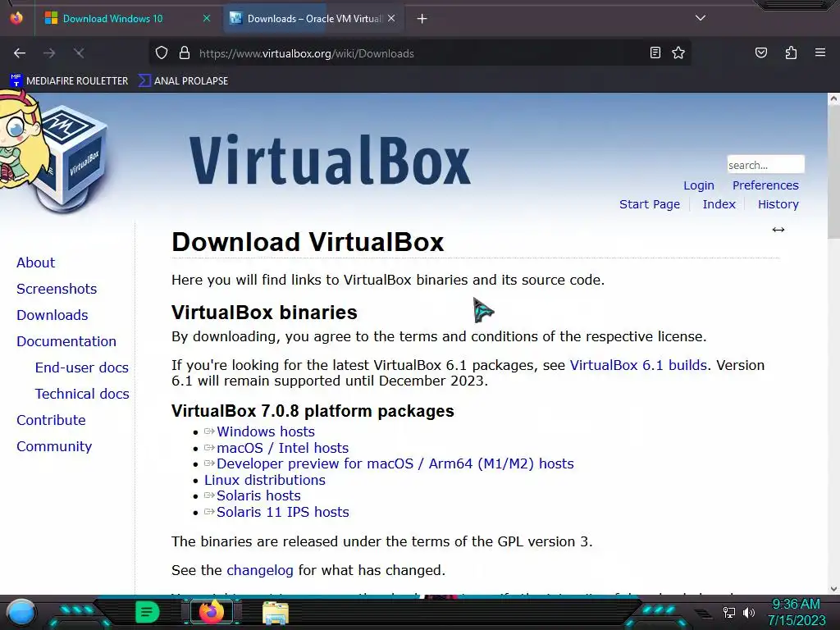The image size is (840, 630).
Task: Open Downloads in the sidebar
Action: point(52,315)
